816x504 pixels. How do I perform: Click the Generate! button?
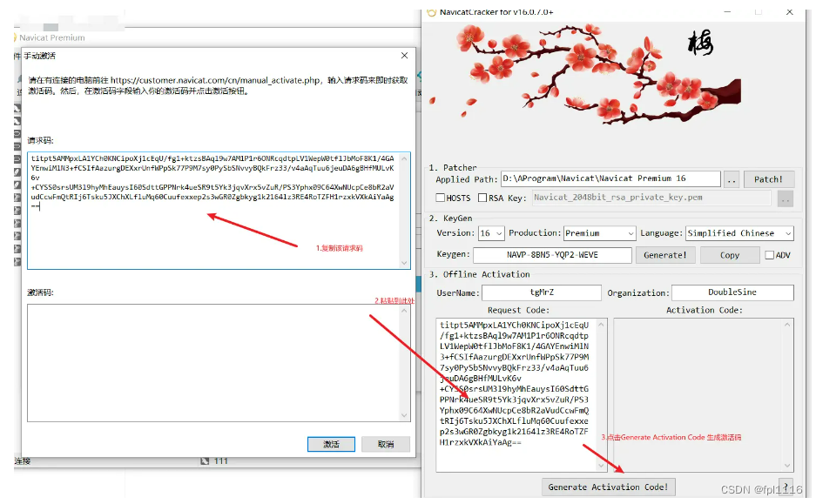[665, 255]
